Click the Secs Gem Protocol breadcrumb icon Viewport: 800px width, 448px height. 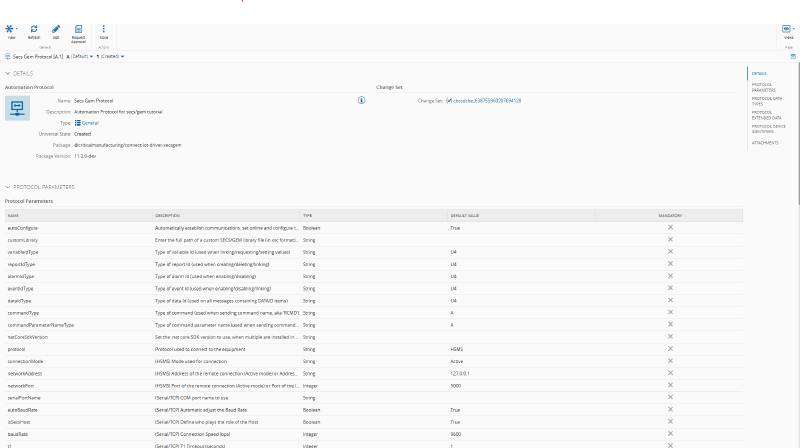[8, 57]
